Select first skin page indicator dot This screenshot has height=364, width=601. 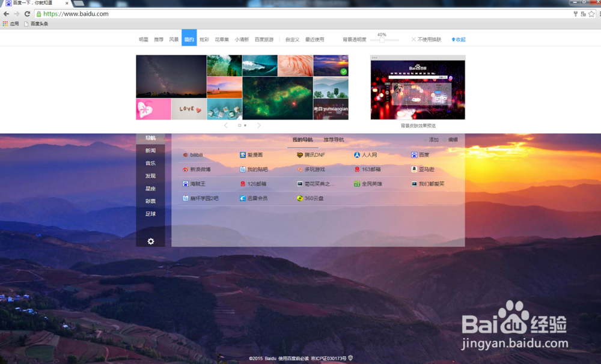pyautogui.click(x=240, y=126)
